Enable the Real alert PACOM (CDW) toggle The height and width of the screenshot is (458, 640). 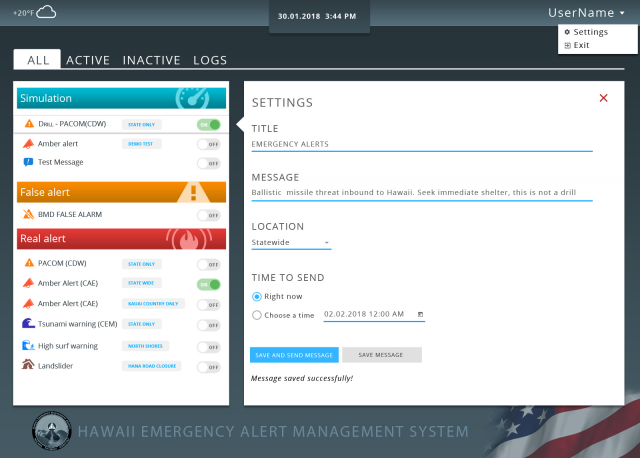click(x=209, y=265)
